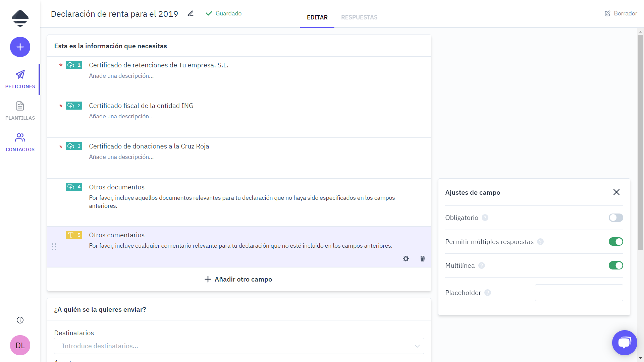Turn off the Multilínea toggle
The width and height of the screenshot is (644, 362).
point(615,265)
